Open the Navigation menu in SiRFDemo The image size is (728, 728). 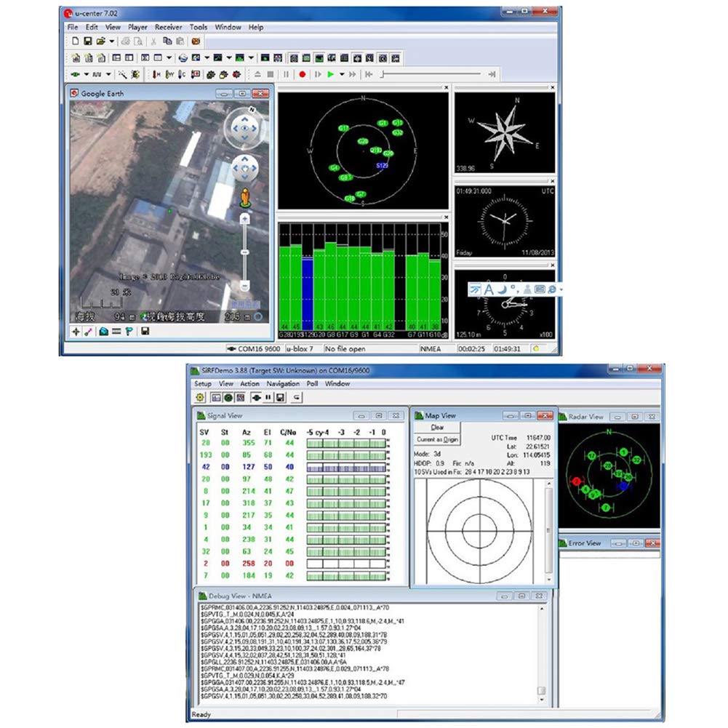point(283,383)
